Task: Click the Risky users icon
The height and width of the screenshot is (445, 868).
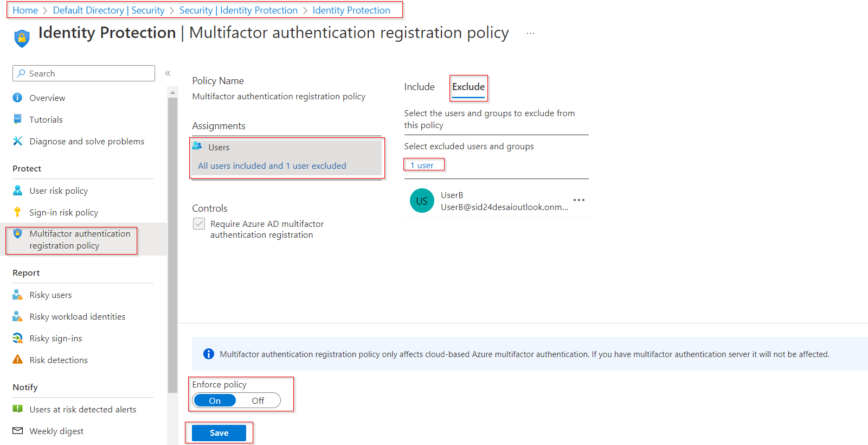Action: coord(17,295)
